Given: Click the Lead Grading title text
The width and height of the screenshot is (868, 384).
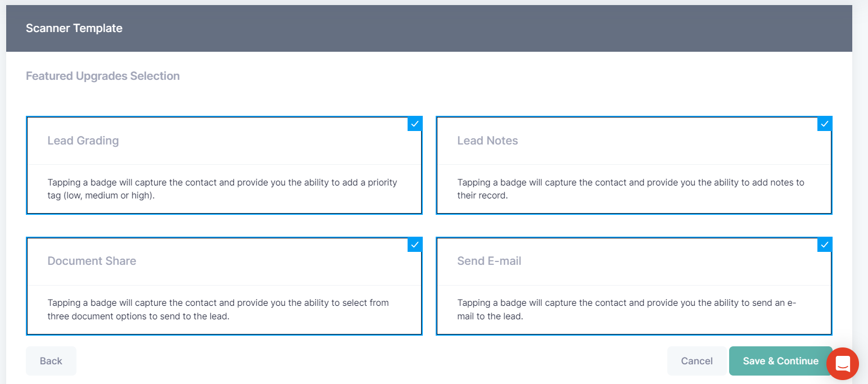Looking at the screenshot, I should point(83,141).
